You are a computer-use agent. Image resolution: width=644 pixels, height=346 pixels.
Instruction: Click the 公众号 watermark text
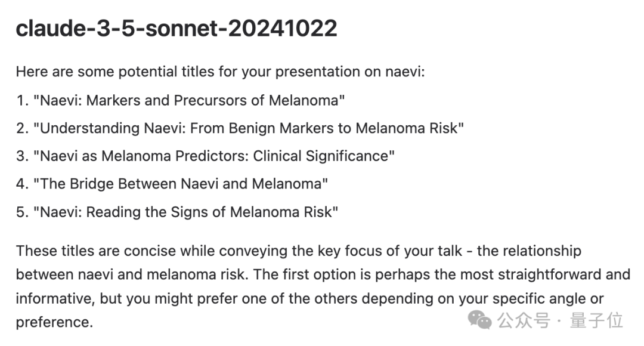click(524, 320)
